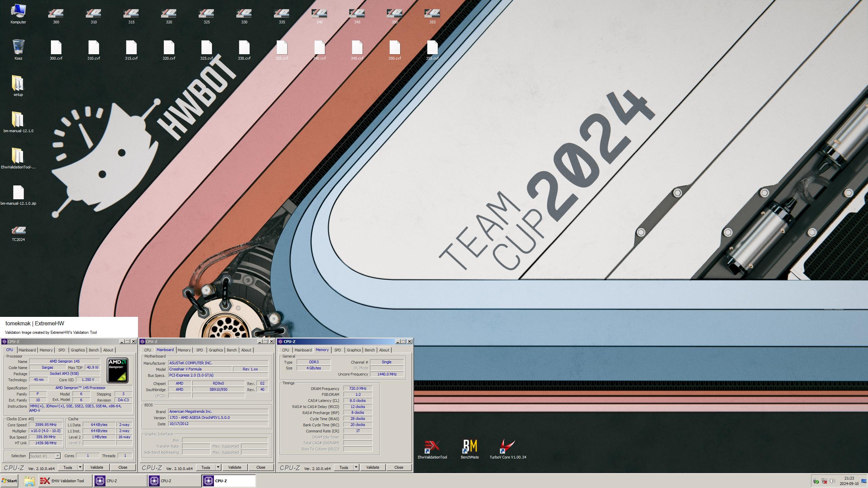
Task: Select the 350.cvf file icon
Action: [x=395, y=50]
